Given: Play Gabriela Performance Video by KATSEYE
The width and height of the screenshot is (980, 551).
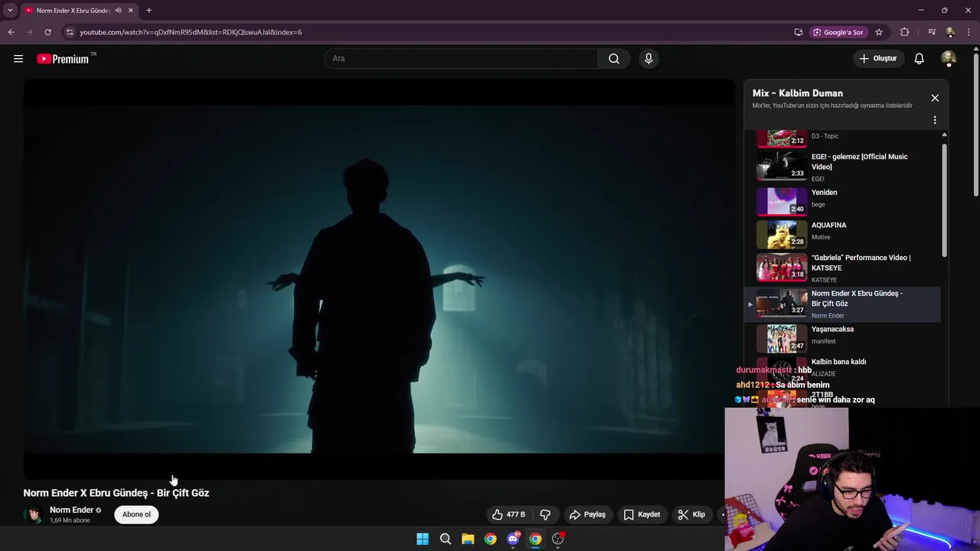Looking at the screenshot, I should point(842,268).
